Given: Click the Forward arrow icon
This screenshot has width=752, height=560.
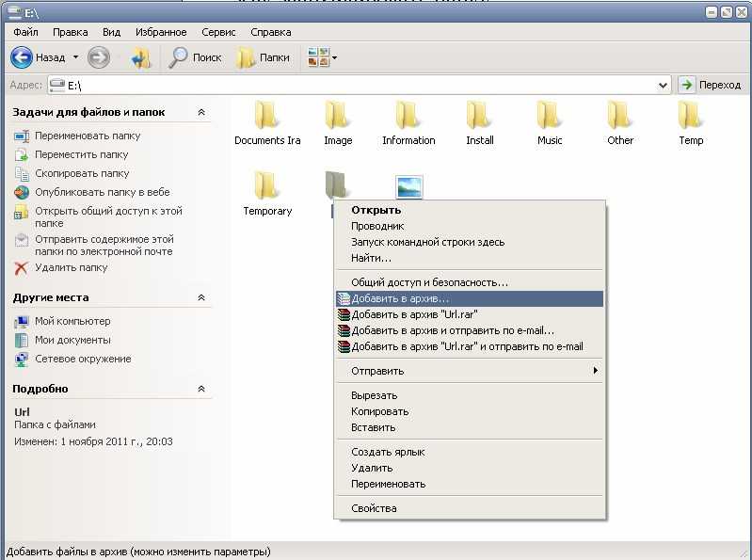Looking at the screenshot, I should [98, 57].
